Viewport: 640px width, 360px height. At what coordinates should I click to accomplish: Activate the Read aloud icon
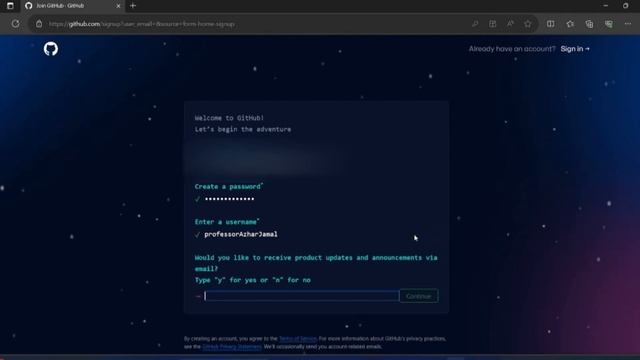(510, 24)
